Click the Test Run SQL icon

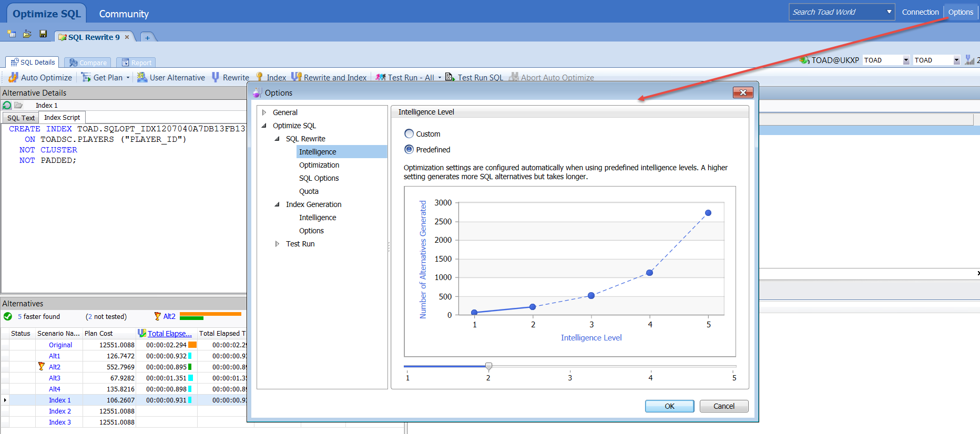coord(450,77)
